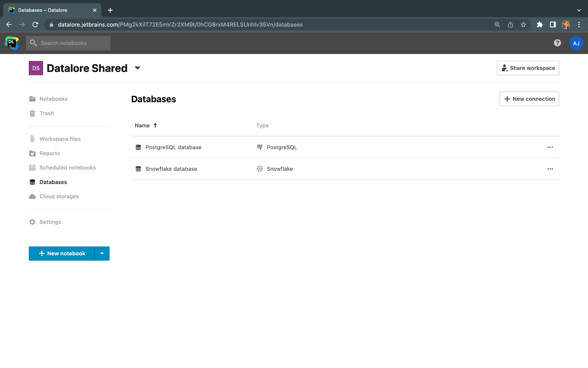
Task: Open the Chrome three-dot menu
Action: coord(579,25)
